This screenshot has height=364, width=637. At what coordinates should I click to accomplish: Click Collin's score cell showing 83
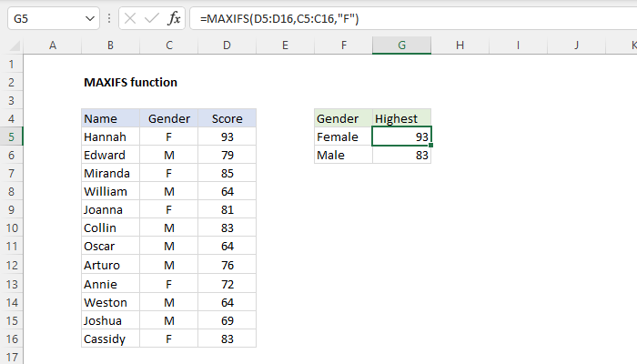pyautogui.click(x=227, y=227)
